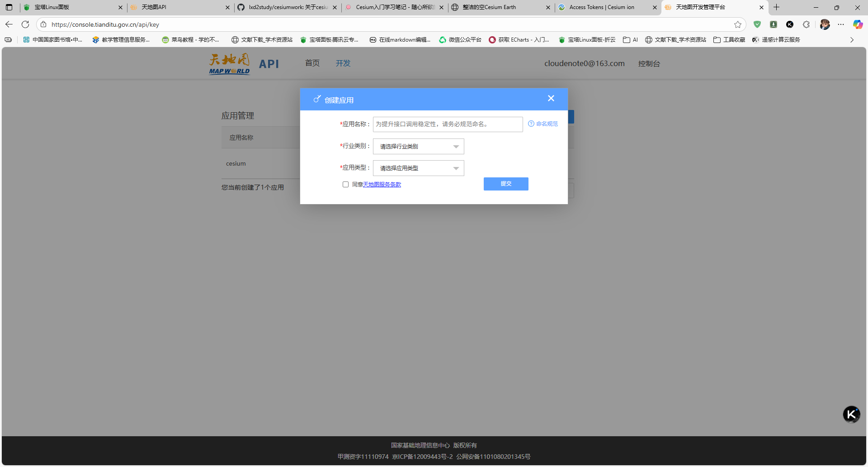
Task: Open the Copilot sidebar icon
Action: coord(857,24)
